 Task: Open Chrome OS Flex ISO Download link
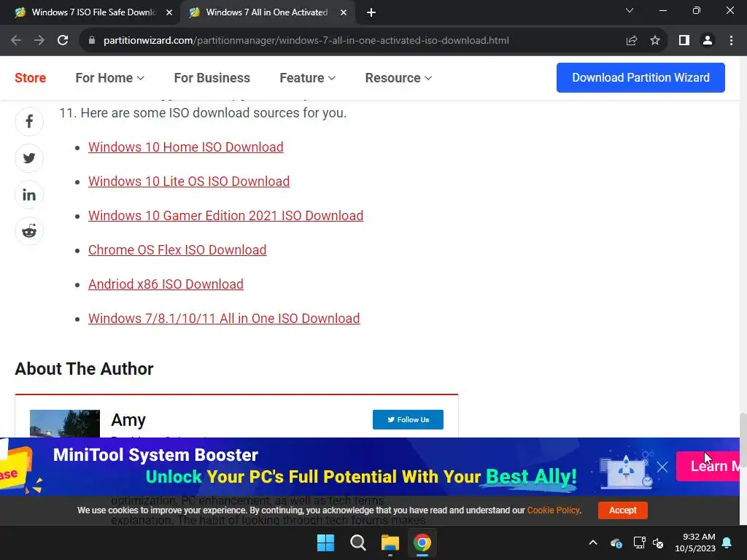pos(177,250)
